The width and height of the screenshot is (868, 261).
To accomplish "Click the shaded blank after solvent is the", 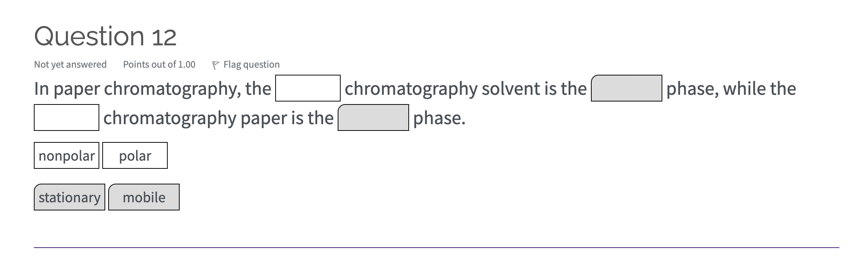I will pyautogui.click(x=627, y=88).
